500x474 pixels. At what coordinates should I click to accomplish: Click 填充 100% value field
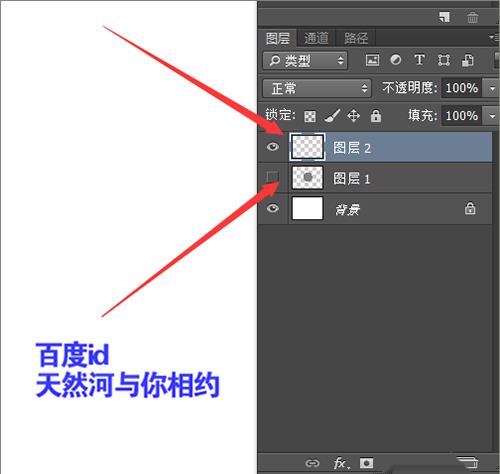click(x=462, y=116)
